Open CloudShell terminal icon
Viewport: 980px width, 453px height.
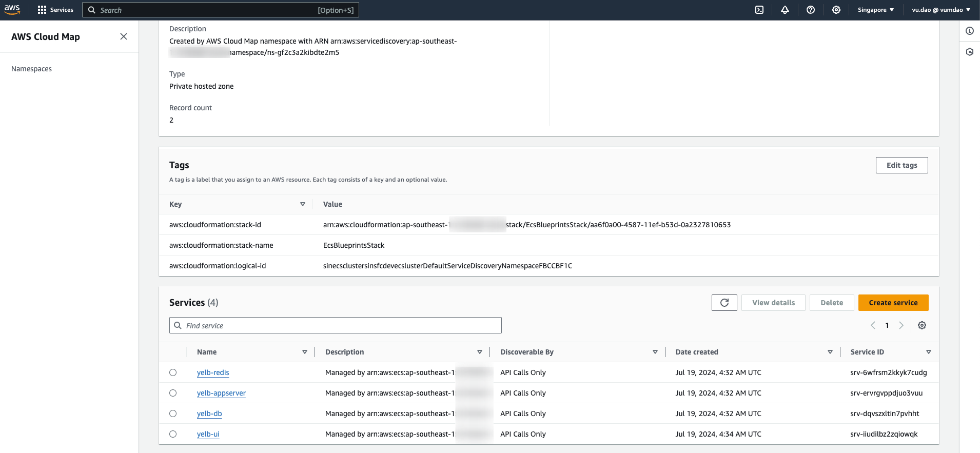pyautogui.click(x=759, y=10)
